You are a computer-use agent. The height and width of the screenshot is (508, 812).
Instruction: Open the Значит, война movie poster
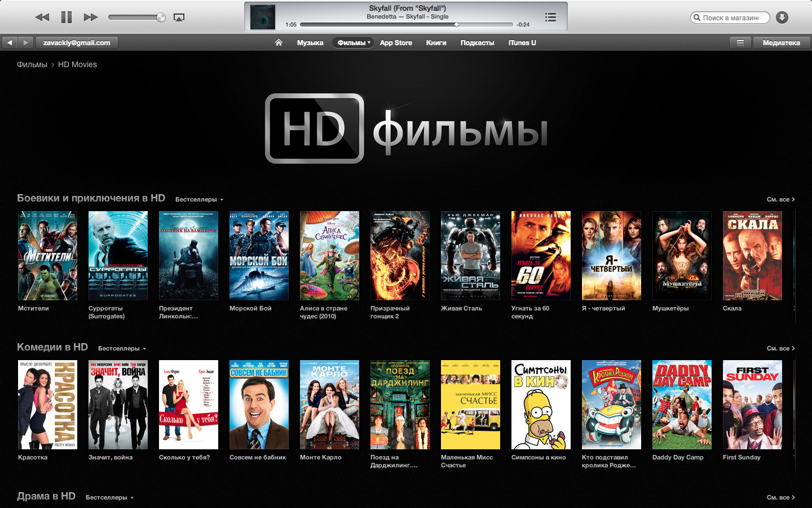tap(118, 405)
